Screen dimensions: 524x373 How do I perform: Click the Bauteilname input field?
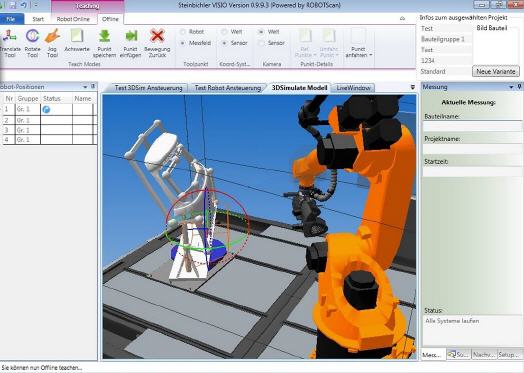pos(472,127)
